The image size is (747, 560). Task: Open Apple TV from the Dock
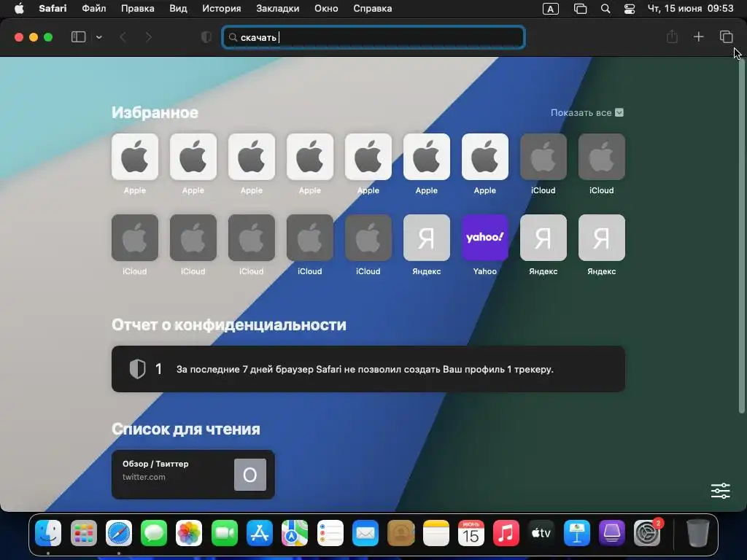click(x=541, y=533)
